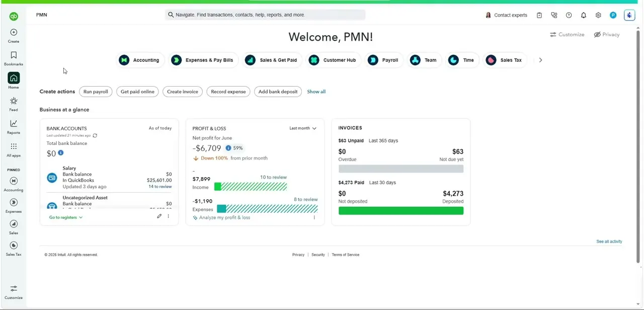Image resolution: width=644 pixels, height=310 pixels.
Task: Open Sales & Get Paid hub
Action: click(272, 60)
